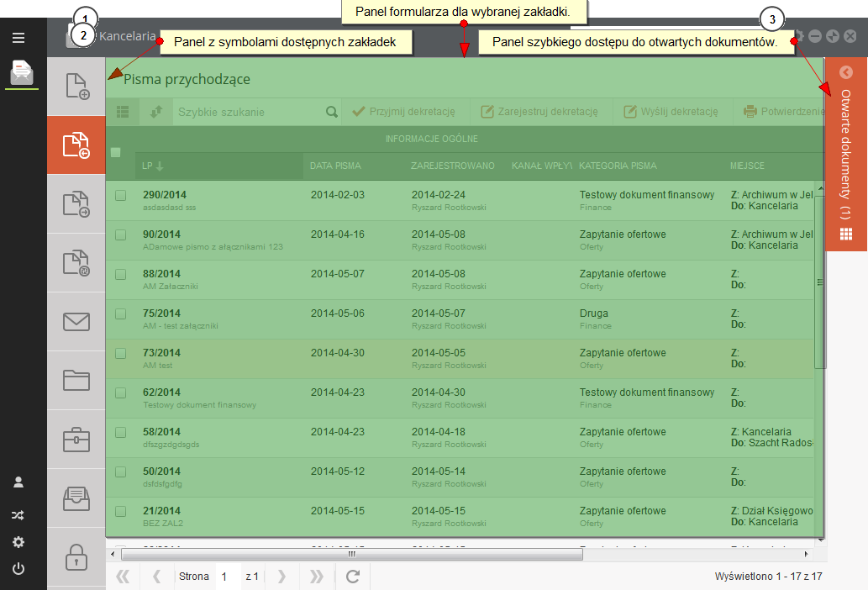Sort by KANAŁ WPŁYWU column header

point(539,166)
